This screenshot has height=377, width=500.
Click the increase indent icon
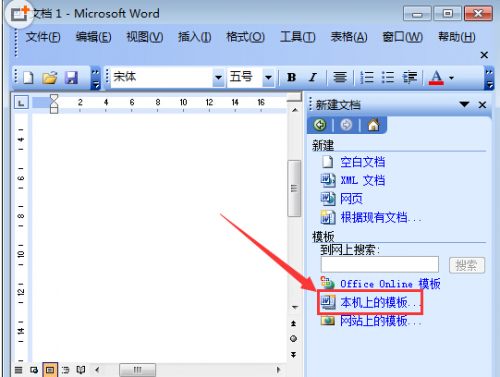coord(410,77)
